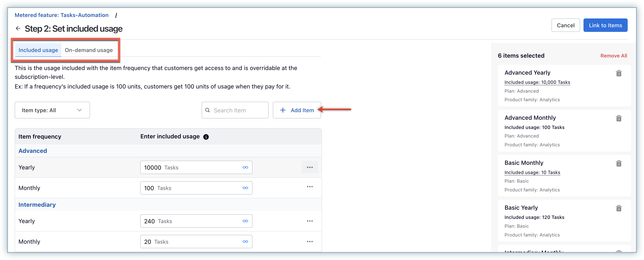Delete Advanced Monthly from selected items
The width and height of the screenshot is (644, 260).
click(x=618, y=118)
